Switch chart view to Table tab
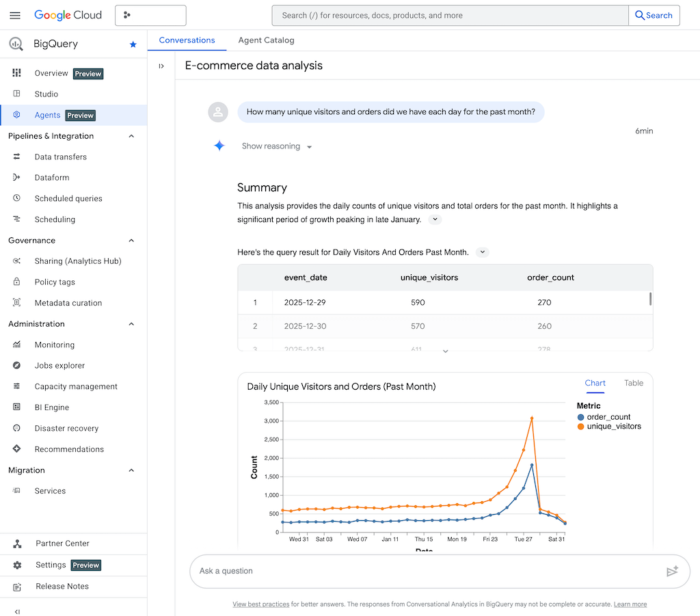The image size is (700, 616). (633, 384)
